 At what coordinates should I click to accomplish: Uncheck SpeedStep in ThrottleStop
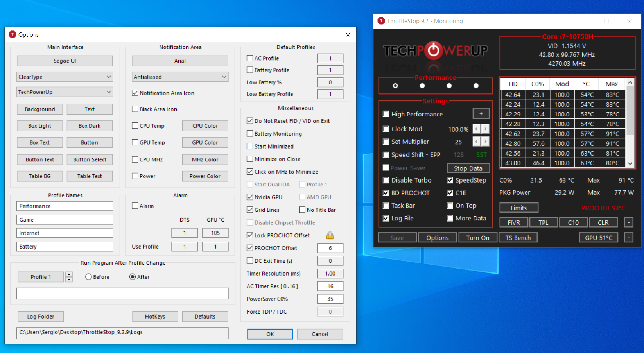click(x=450, y=180)
